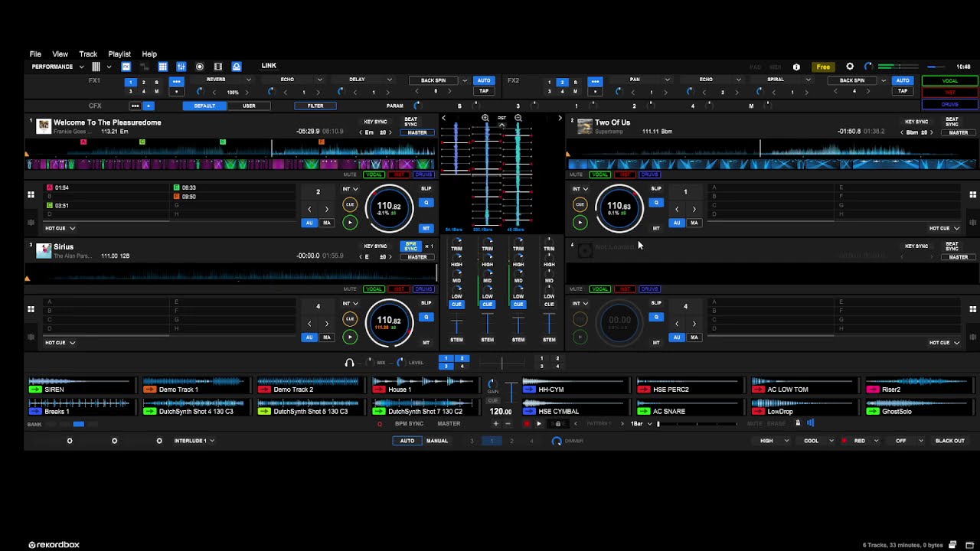Image resolution: width=980 pixels, height=551 pixels.
Task: Toggle KEY SYNC on deck 2
Action: [x=916, y=122]
